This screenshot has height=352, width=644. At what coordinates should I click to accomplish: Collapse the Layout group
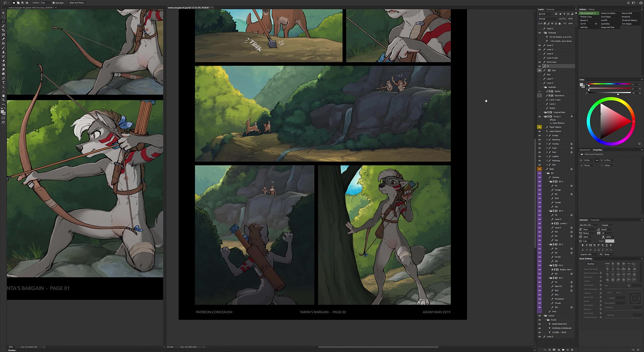[x=543, y=315]
